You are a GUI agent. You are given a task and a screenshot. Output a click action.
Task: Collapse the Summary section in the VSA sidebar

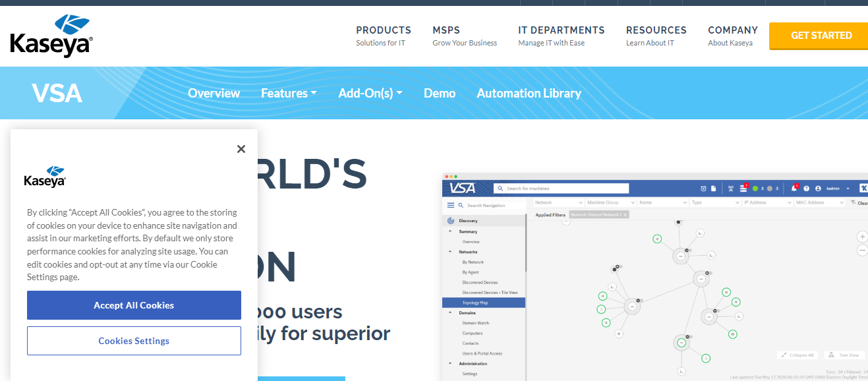450,231
